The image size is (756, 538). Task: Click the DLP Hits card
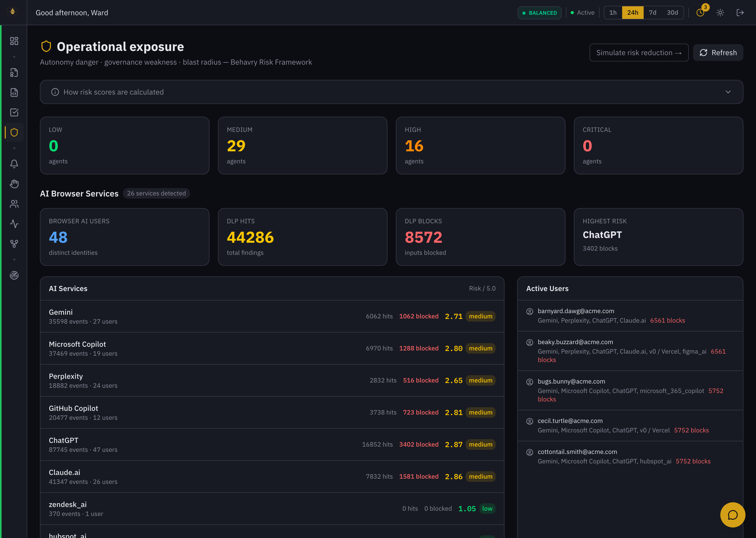pos(303,237)
